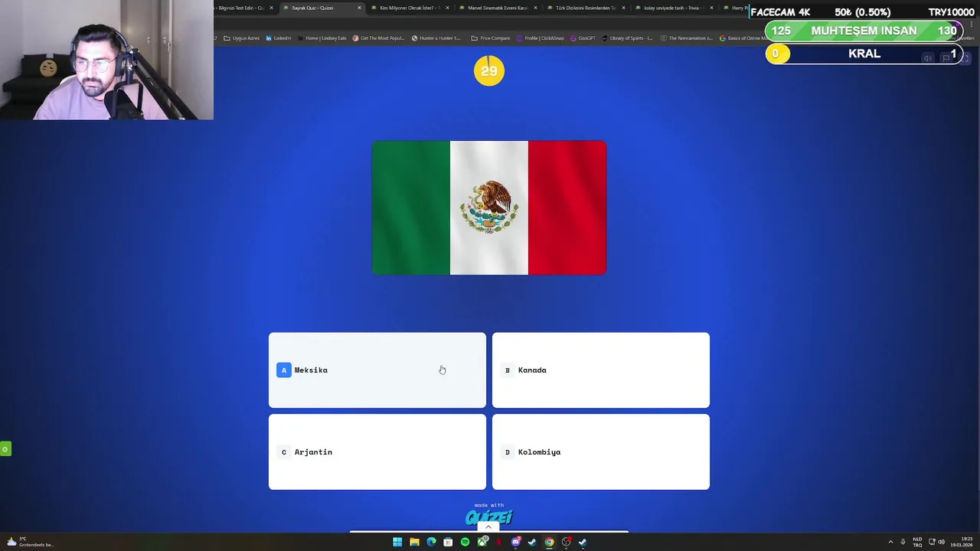Switch to Türk Dizilerini Resimlerden tab

pos(586,8)
